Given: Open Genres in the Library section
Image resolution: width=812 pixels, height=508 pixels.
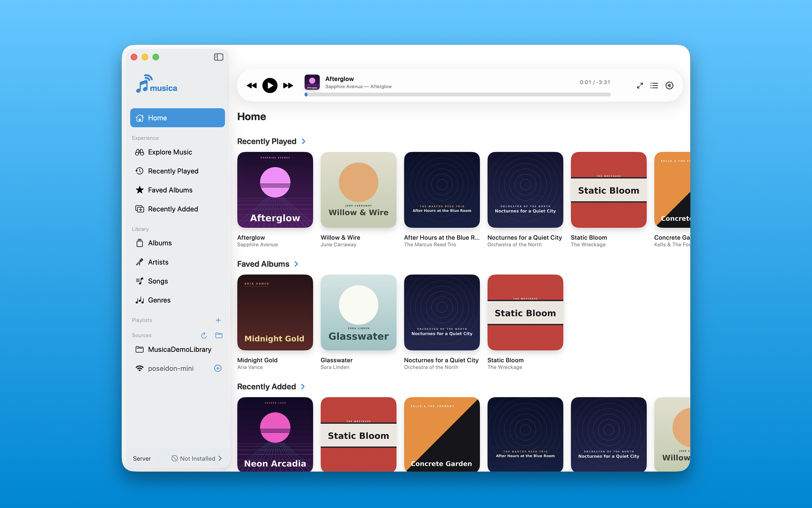Looking at the screenshot, I should pyautogui.click(x=178, y=300).
